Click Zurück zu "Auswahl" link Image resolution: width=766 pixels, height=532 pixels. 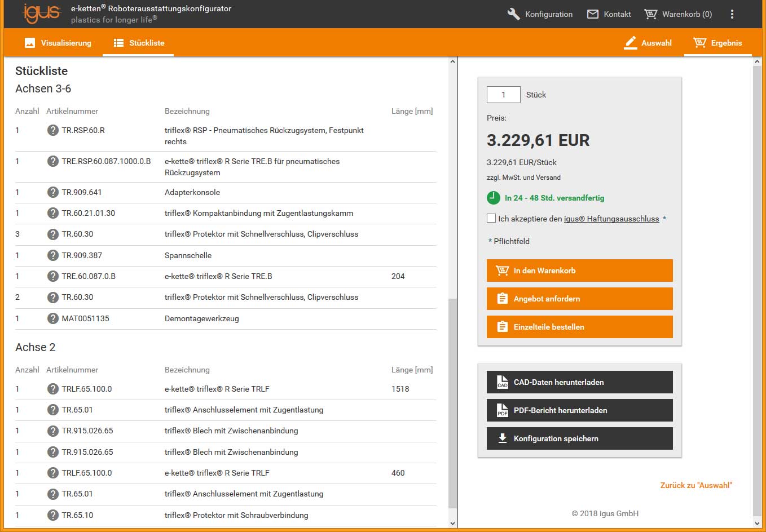coord(696,485)
